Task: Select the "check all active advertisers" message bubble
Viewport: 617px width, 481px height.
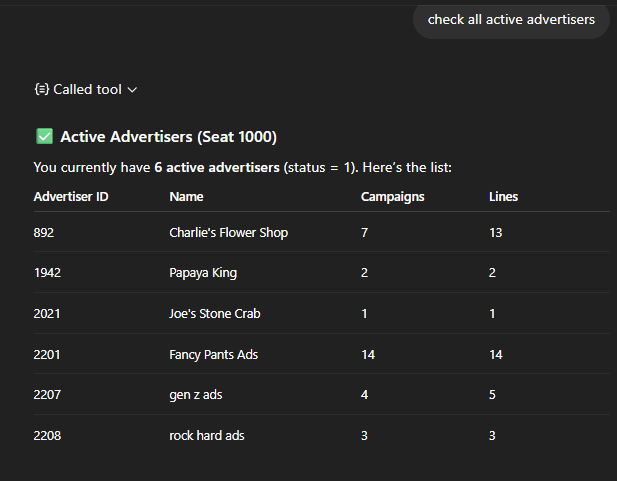Action: [x=511, y=19]
